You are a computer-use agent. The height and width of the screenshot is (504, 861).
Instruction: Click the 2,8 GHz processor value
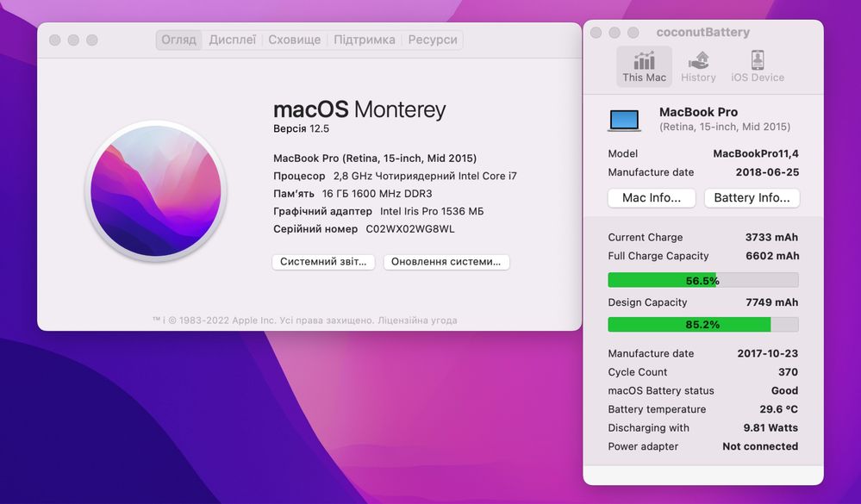pos(425,177)
